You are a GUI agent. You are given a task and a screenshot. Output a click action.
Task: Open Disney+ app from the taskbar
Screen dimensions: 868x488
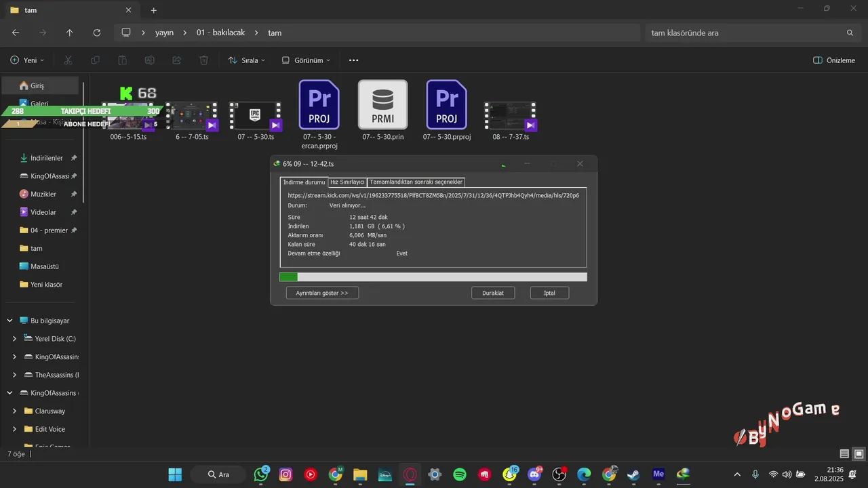coord(384,474)
